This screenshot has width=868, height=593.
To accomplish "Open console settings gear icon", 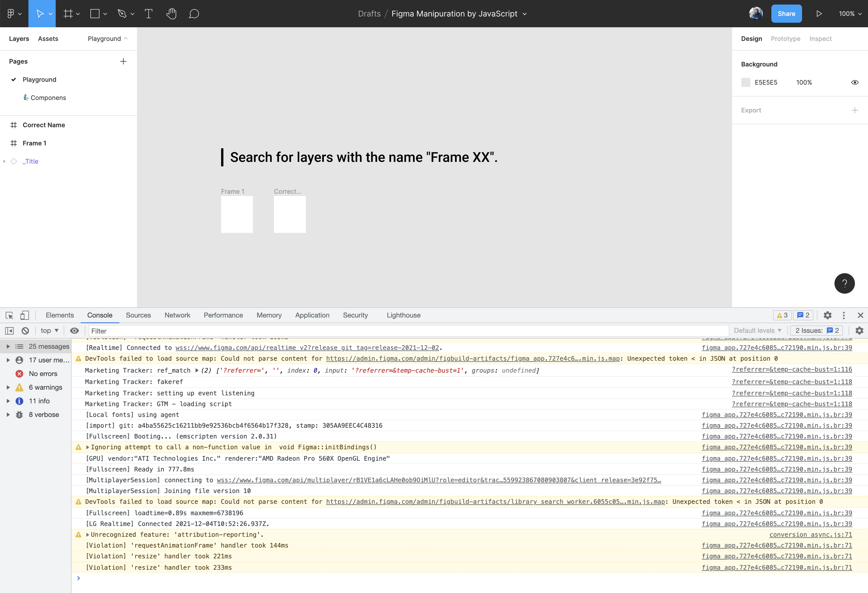I will tap(859, 331).
